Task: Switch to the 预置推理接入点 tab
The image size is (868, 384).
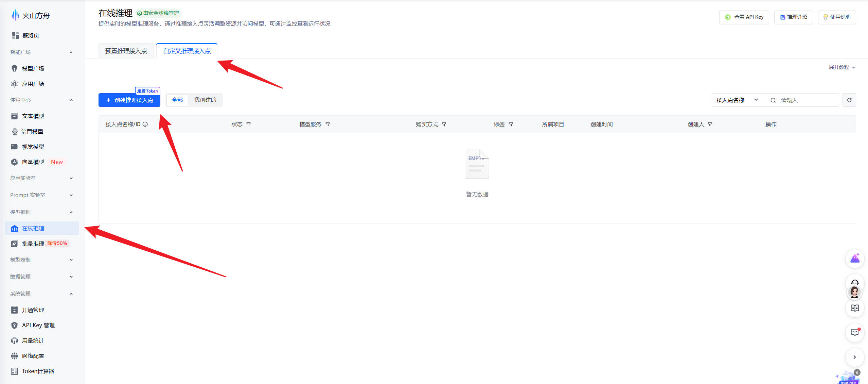Action: pos(126,51)
